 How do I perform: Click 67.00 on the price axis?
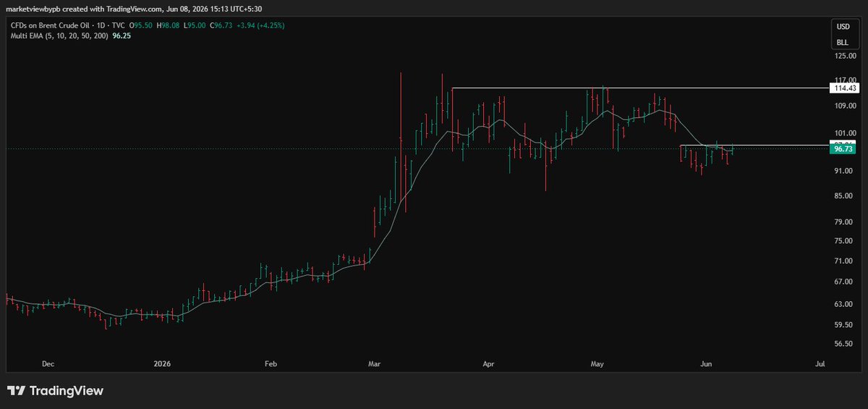(845, 282)
